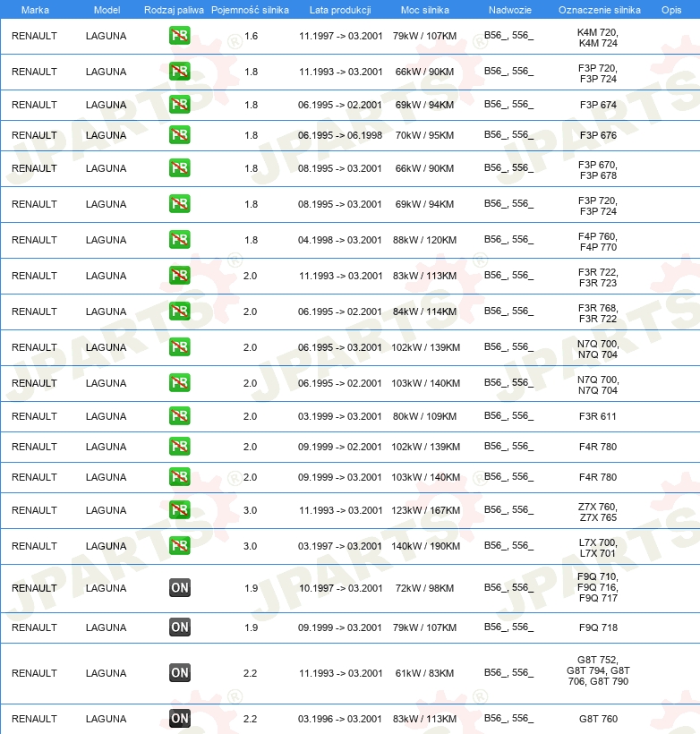This screenshot has height=734, width=700.
Task: Click the Oznaczenie silnika column header
Action: 600,10
